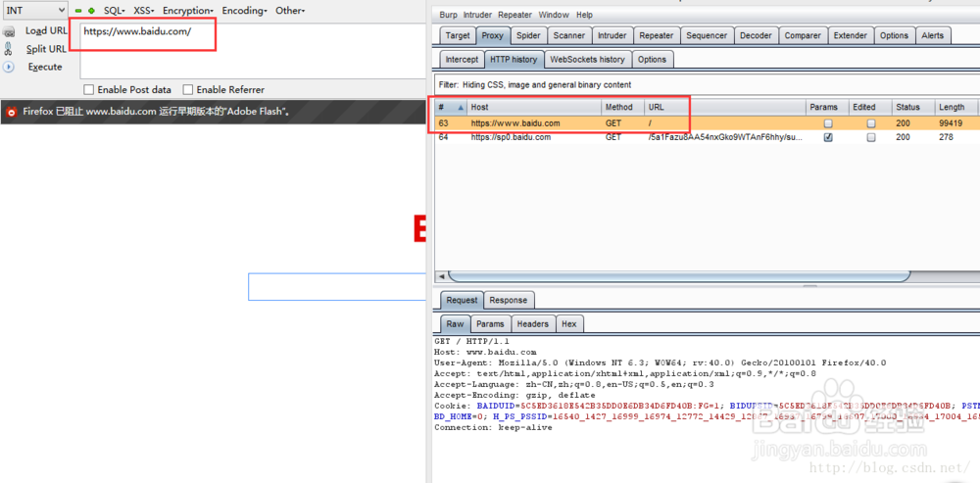The height and width of the screenshot is (483, 980).
Task: Show the Params request view tab
Action: pos(490,323)
